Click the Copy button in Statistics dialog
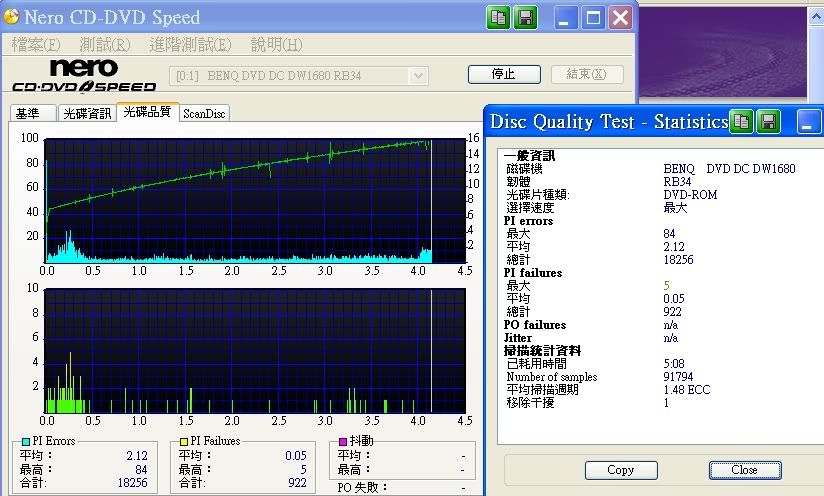This screenshot has width=824, height=496. 621,470
